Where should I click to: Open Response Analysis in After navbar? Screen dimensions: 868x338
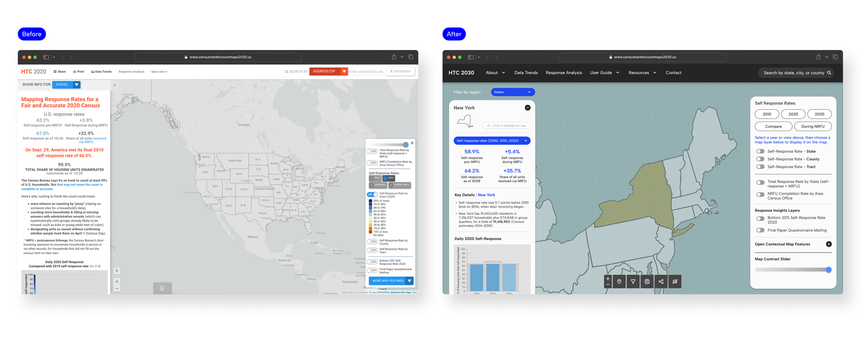click(563, 73)
